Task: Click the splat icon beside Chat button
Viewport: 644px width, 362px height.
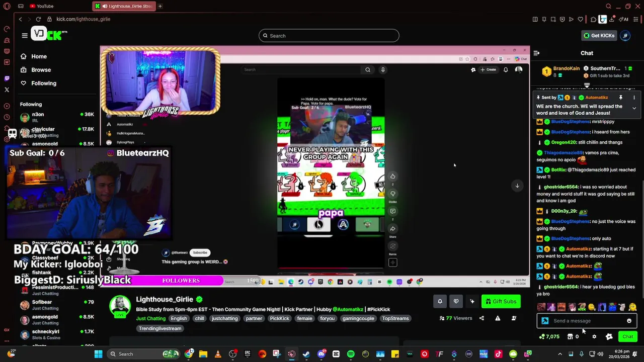Action: [609, 336]
